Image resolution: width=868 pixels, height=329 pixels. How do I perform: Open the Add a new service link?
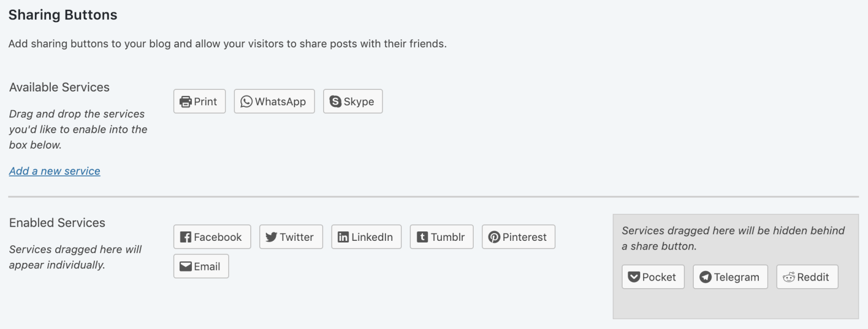coord(54,171)
